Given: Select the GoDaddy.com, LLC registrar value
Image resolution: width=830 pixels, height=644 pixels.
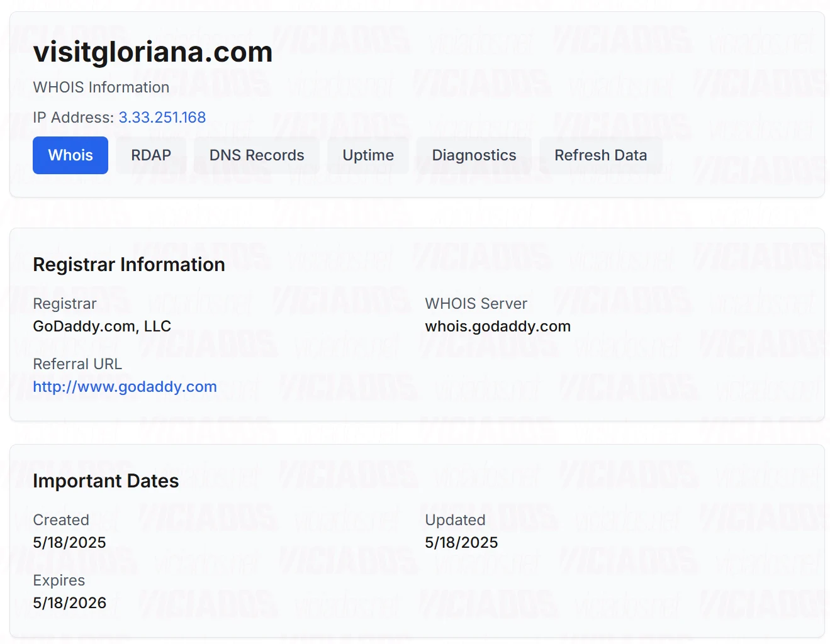Looking at the screenshot, I should (x=102, y=326).
